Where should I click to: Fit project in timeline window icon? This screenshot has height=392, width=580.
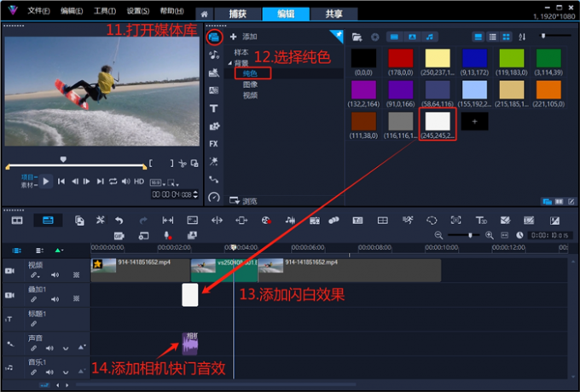505,235
